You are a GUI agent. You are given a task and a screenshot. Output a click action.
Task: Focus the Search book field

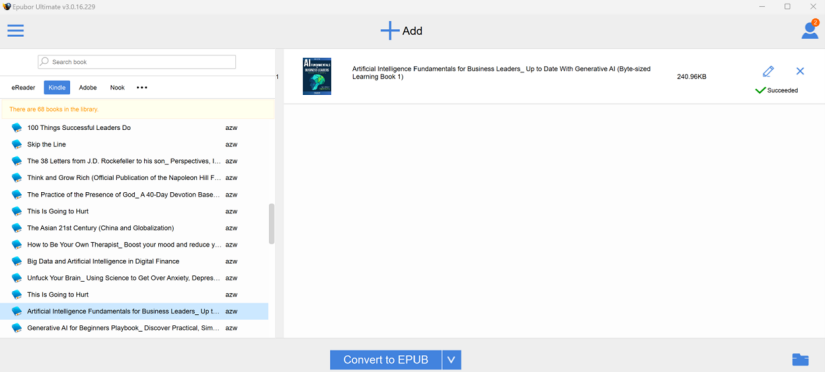[x=137, y=62]
